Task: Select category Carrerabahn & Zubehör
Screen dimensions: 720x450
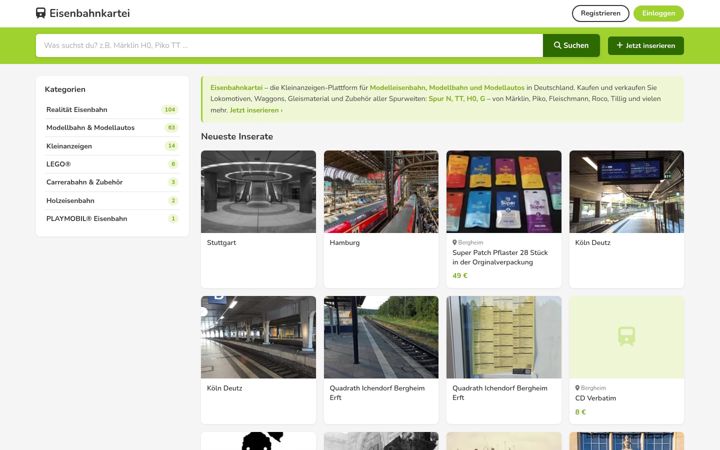Action: click(112, 182)
